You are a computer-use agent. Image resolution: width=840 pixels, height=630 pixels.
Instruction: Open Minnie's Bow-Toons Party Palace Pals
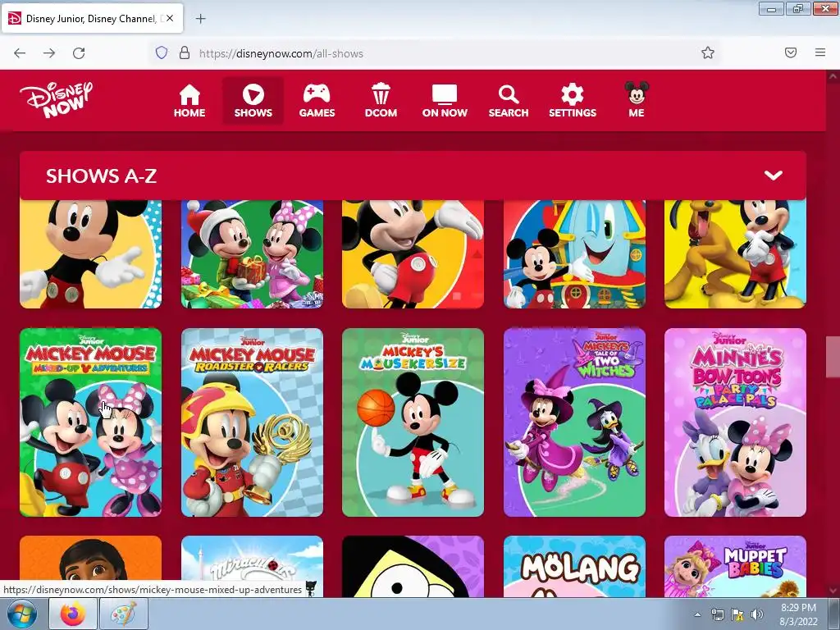pos(735,422)
